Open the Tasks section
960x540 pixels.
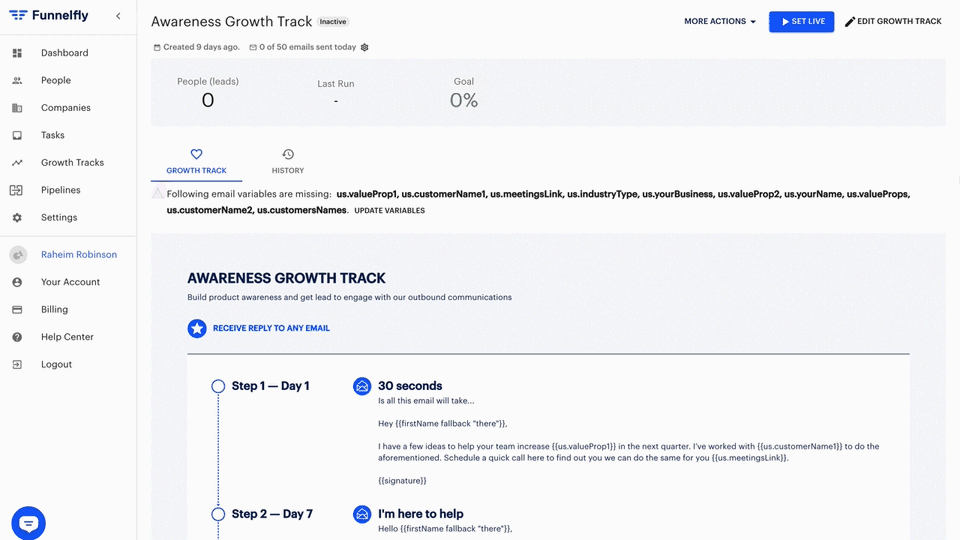(x=53, y=135)
